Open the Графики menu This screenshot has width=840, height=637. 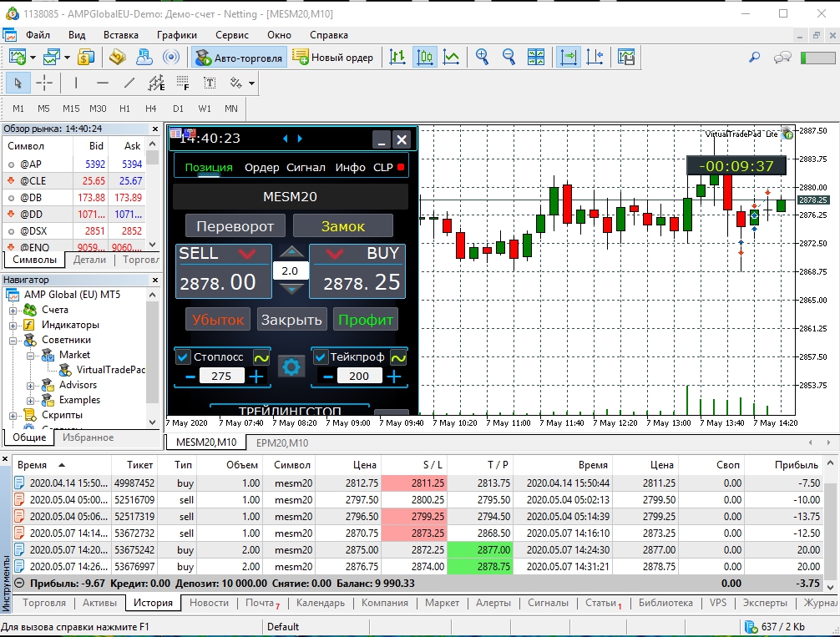[177, 35]
